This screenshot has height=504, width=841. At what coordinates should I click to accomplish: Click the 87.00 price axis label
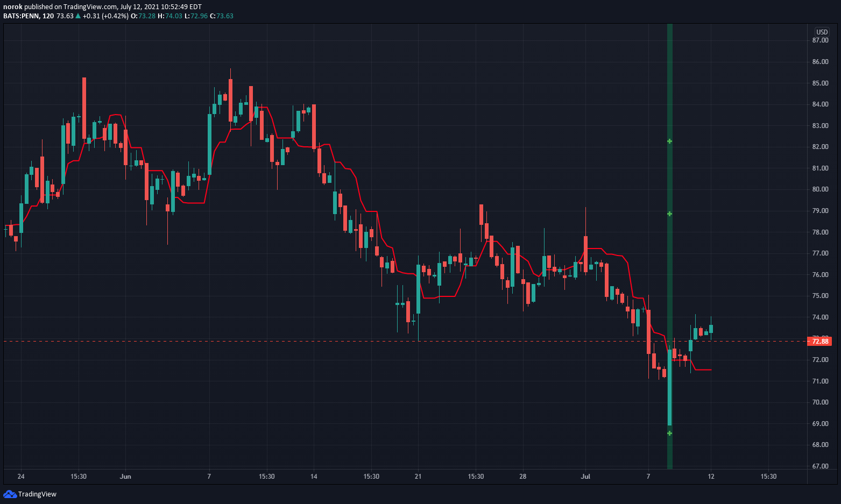(820, 40)
